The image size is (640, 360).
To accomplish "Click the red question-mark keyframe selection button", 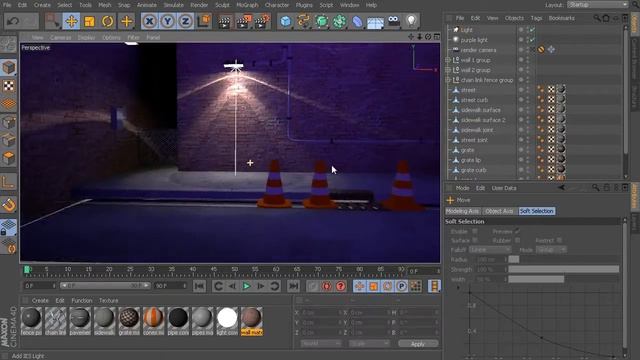I will [340, 286].
